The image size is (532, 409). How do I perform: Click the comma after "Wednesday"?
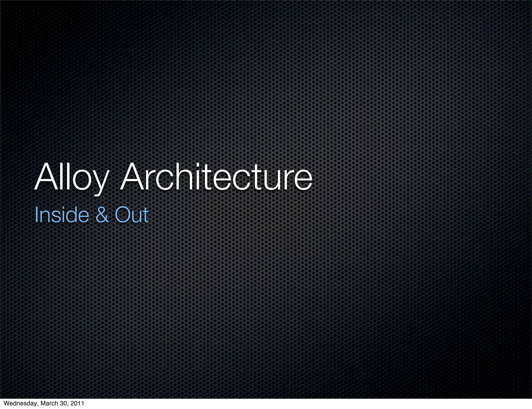click(x=38, y=405)
